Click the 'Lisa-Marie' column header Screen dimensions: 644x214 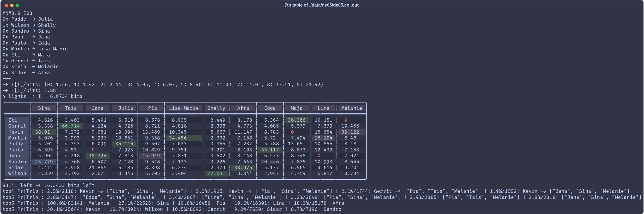tap(184, 108)
